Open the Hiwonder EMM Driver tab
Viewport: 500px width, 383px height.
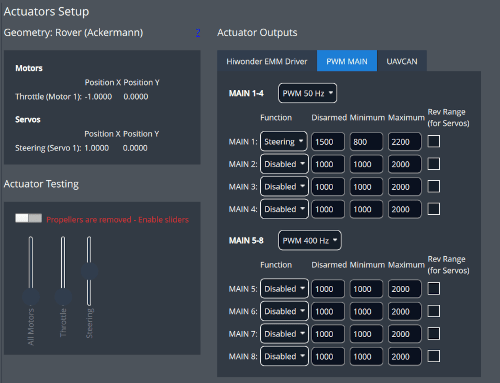pos(267,61)
